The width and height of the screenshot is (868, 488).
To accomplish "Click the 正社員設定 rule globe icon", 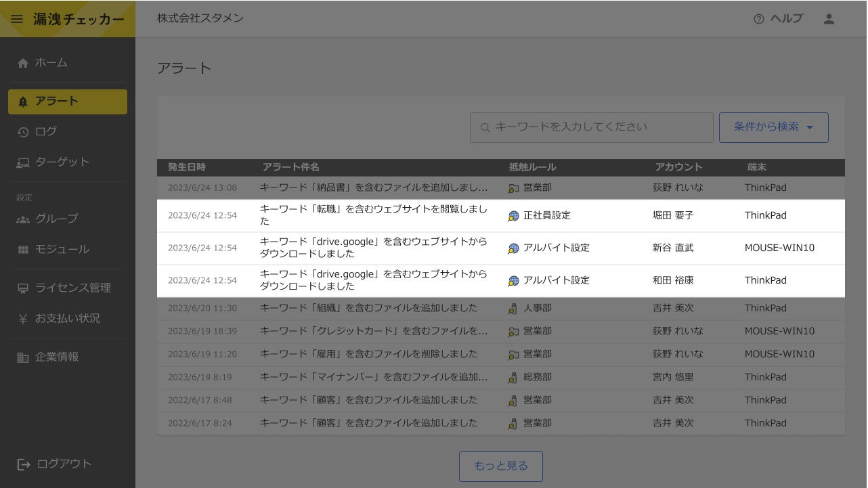I will coord(513,216).
